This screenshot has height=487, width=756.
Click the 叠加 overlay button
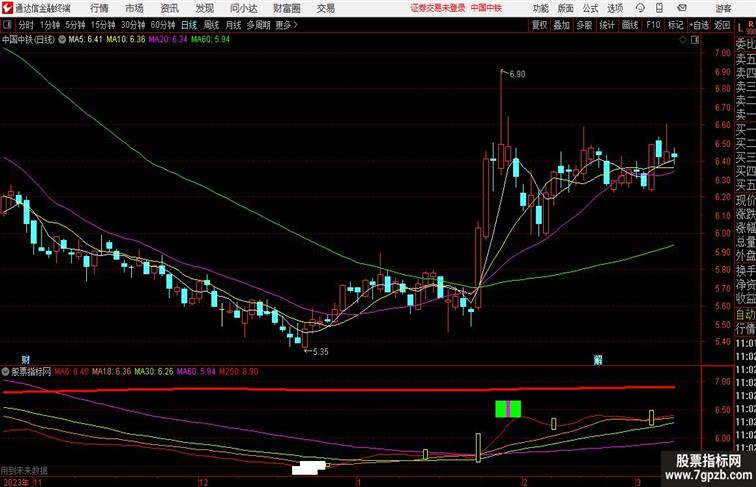click(x=562, y=25)
